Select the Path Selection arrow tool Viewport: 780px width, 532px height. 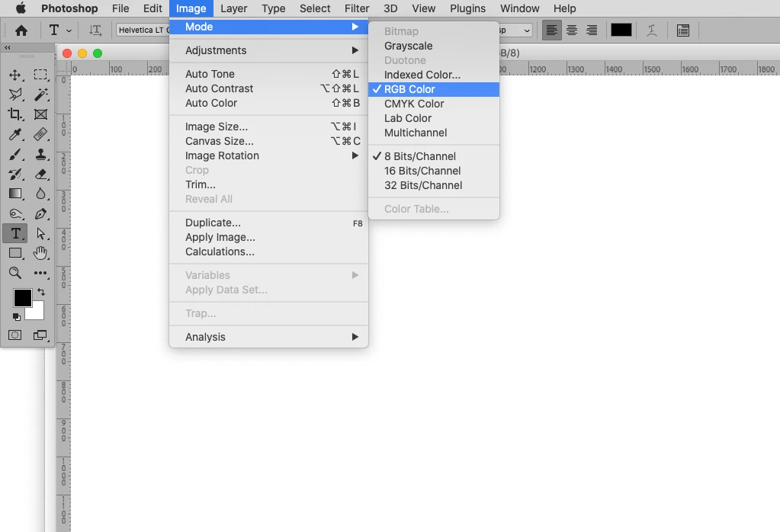(x=40, y=233)
